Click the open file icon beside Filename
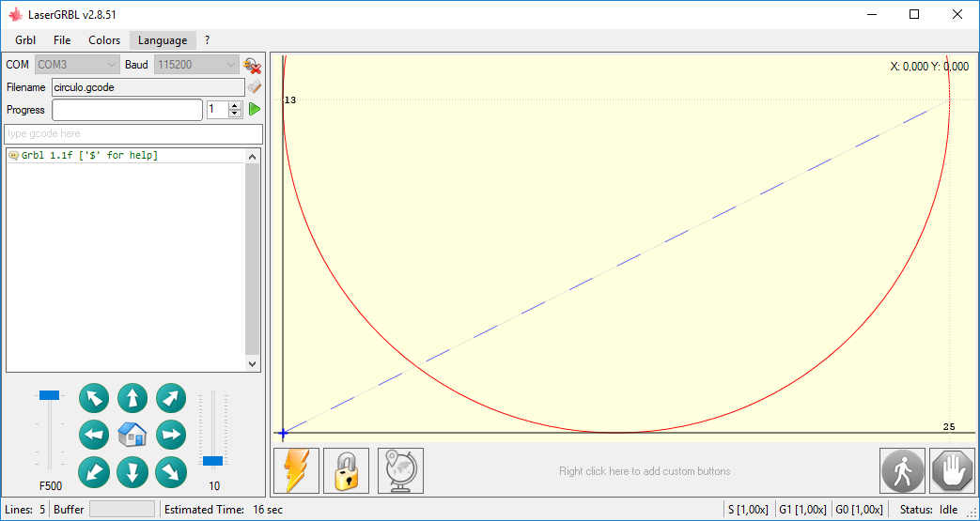Image resolution: width=980 pixels, height=521 pixels. [x=254, y=86]
